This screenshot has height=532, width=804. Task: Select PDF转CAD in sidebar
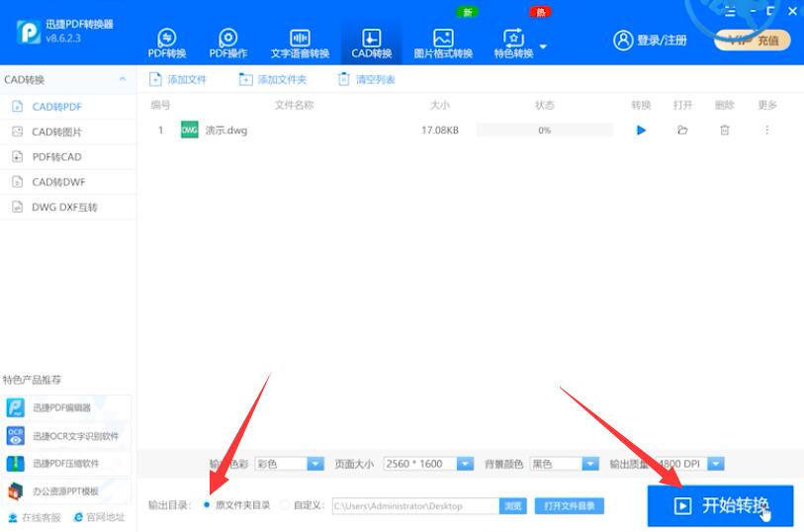[x=68, y=157]
